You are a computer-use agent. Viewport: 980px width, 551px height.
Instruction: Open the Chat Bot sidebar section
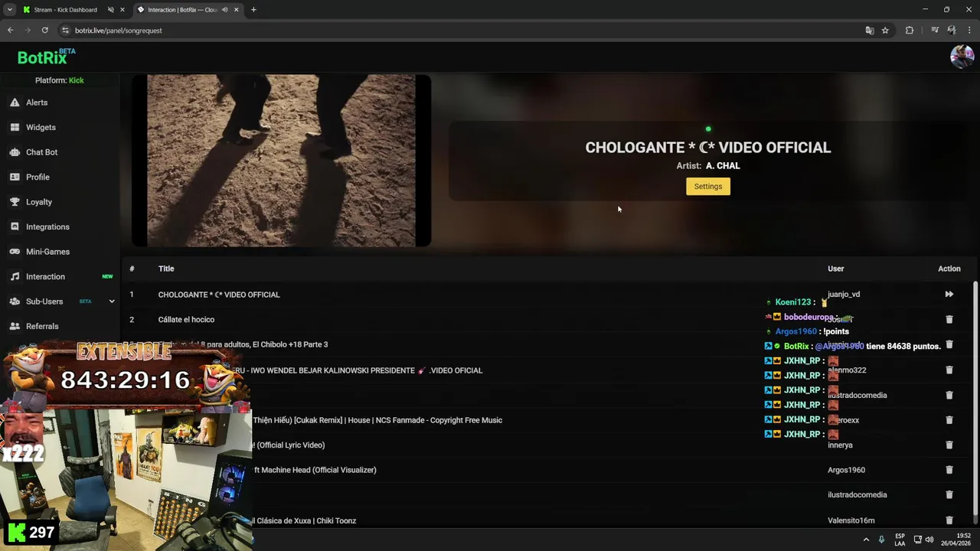[41, 152]
